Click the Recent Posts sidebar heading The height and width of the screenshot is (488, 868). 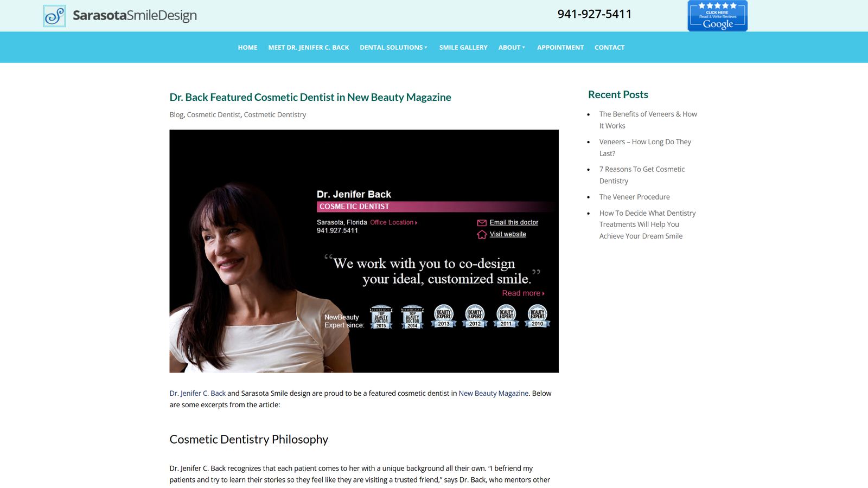[x=618, y=94]
